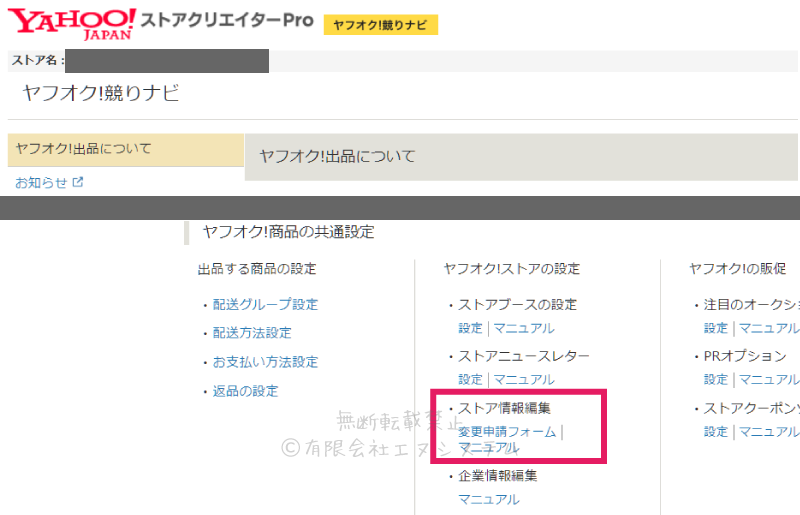Open 変更申請フォーム under ストア情報編集

507,432
